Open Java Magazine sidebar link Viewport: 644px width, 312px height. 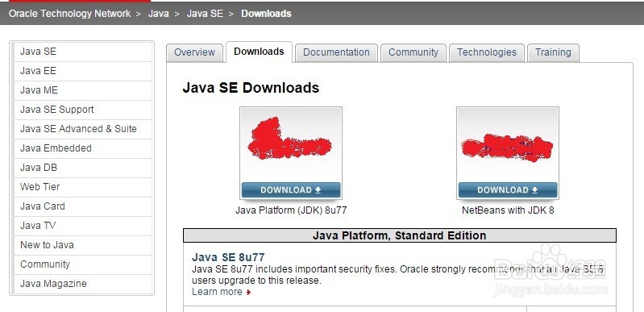[83, 284]
